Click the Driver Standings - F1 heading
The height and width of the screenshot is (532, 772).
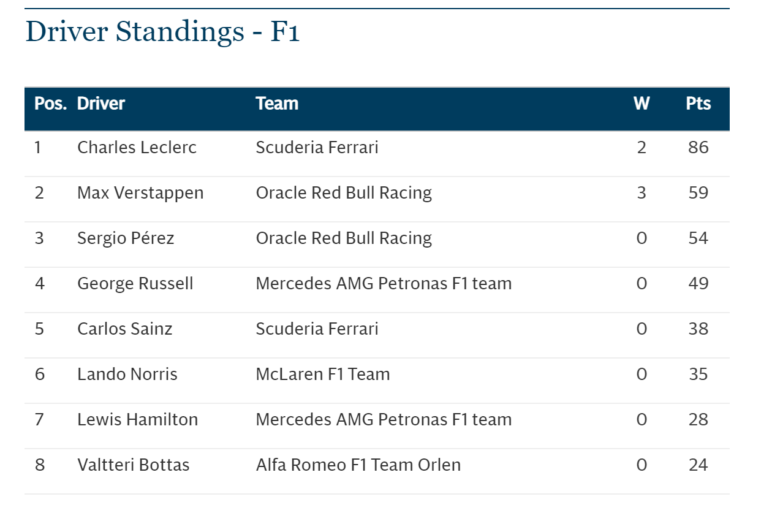[162, 32]
